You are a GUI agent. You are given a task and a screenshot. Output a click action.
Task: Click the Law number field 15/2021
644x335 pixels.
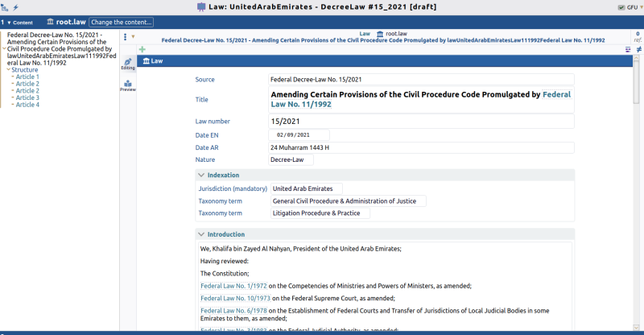[421, 122]
